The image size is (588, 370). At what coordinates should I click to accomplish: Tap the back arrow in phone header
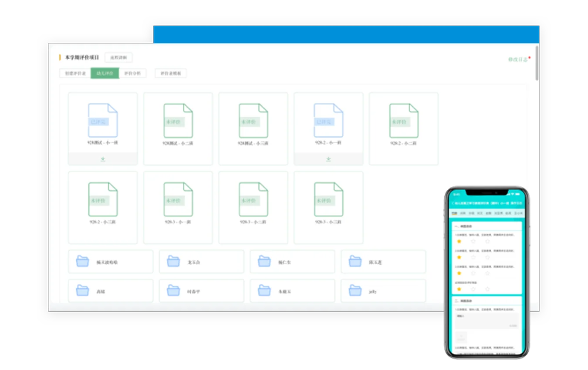(453, 203)
